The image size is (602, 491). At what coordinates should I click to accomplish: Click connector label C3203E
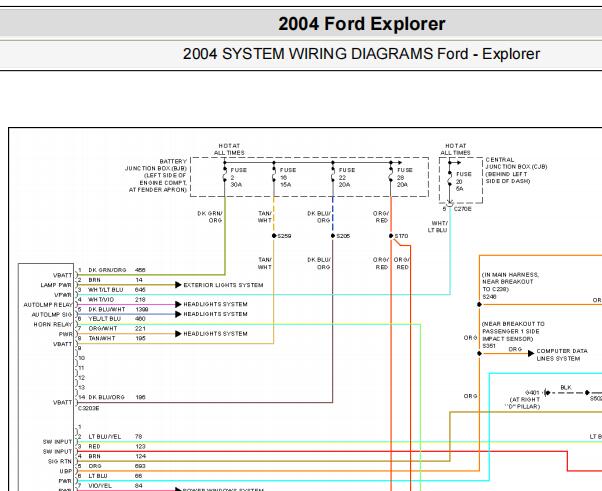(x=88, y=408)
